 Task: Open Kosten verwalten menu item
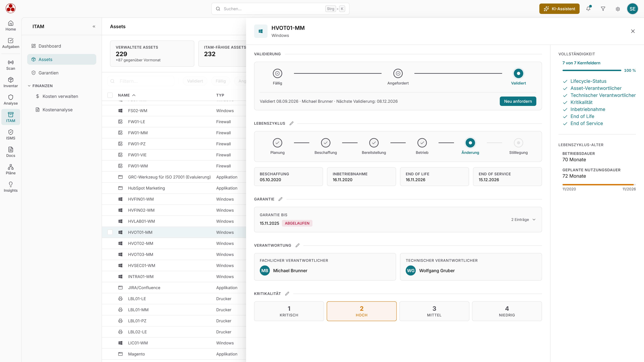click(x=62, y=96)
